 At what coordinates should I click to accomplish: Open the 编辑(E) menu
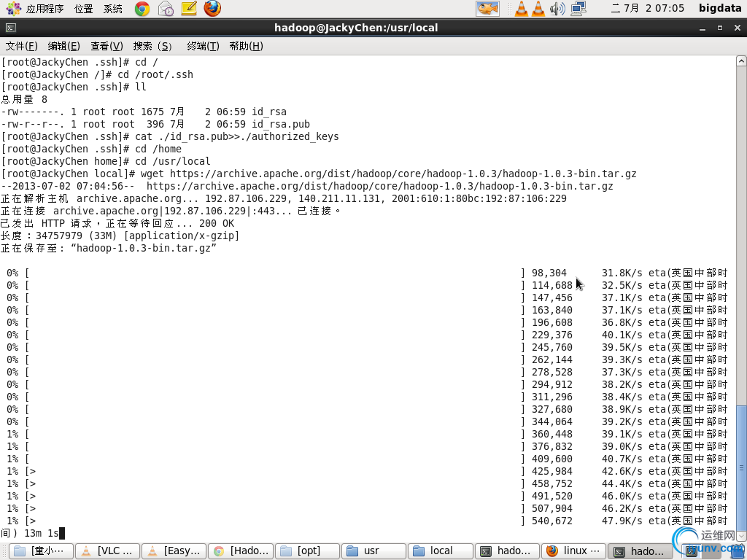(64, 46)
